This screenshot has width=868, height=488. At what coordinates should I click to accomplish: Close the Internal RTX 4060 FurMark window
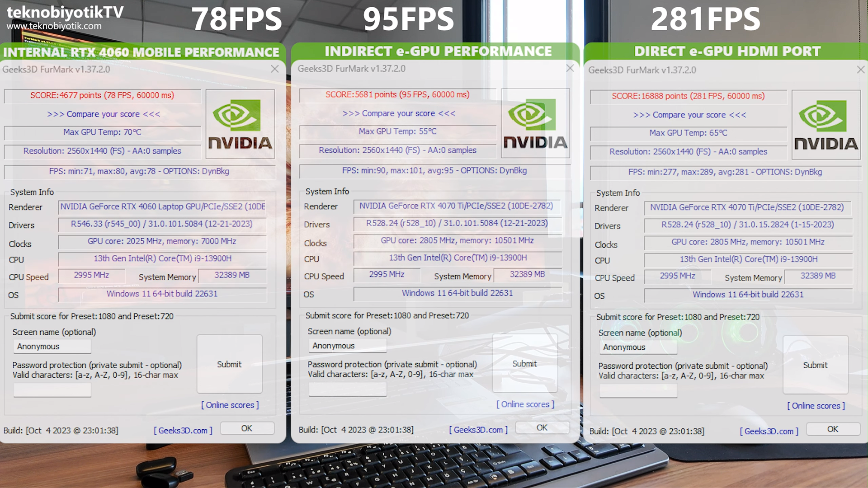point(274,69)
